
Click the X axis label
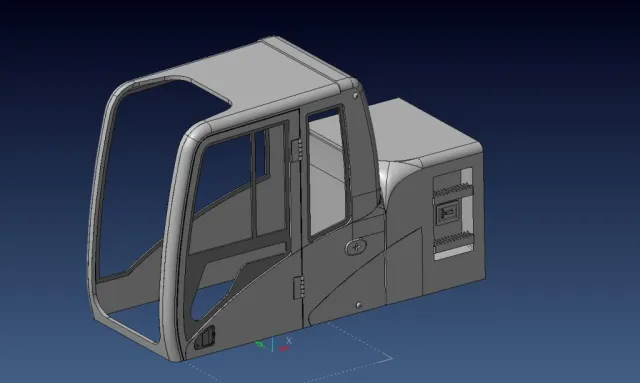289,340
